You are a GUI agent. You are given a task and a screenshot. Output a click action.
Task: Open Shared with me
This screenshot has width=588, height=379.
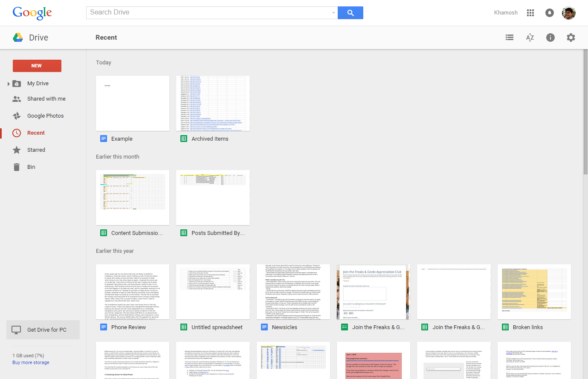click(46, 99)
